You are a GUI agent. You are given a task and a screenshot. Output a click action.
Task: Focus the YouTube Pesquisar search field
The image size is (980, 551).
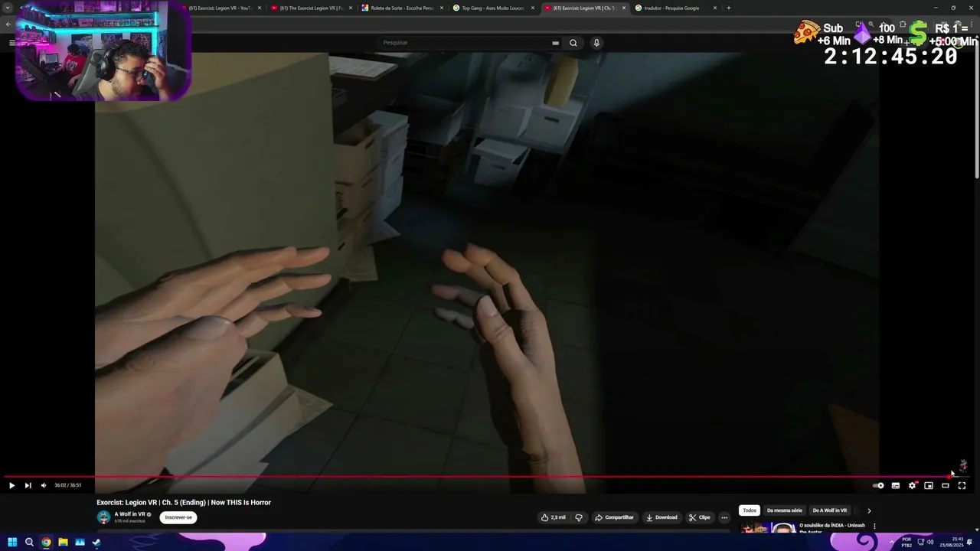pyautogui.click(x=465, y=43)
